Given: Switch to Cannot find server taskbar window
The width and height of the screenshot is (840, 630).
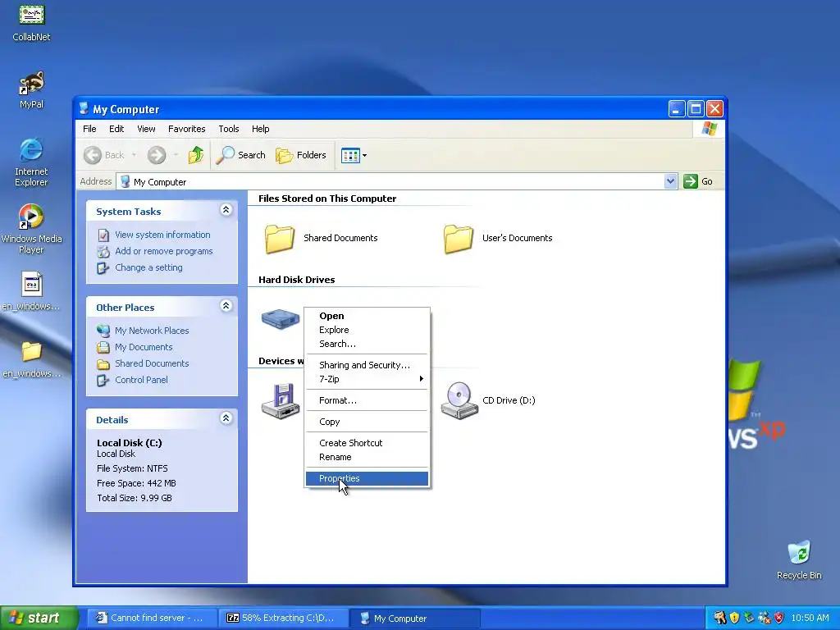Looking at the screenshot, I should (152, 619).
